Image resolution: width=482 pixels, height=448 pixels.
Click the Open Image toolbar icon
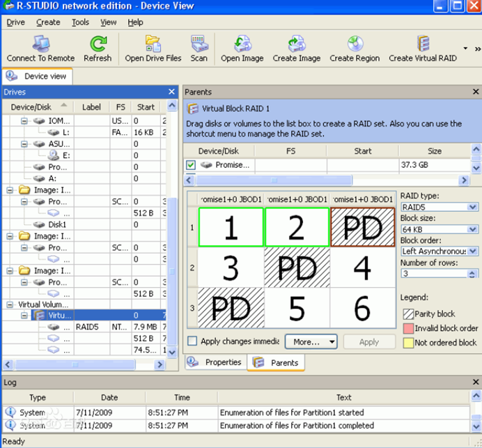coord(242,45)
